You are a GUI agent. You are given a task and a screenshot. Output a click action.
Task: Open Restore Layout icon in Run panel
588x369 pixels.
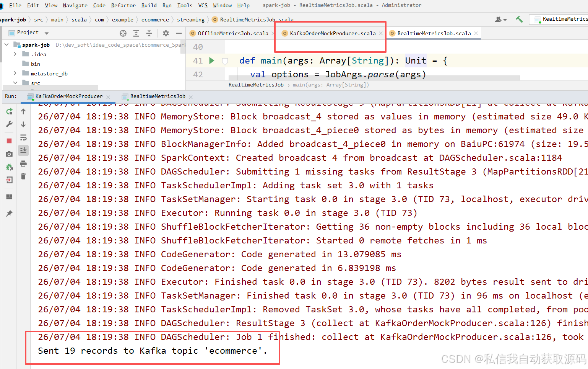[9, 197]
